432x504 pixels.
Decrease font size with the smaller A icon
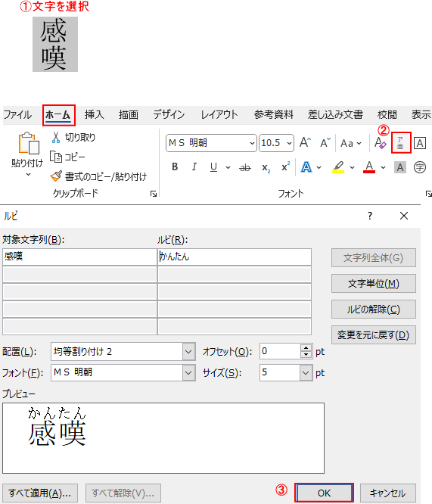click(325, 142)
